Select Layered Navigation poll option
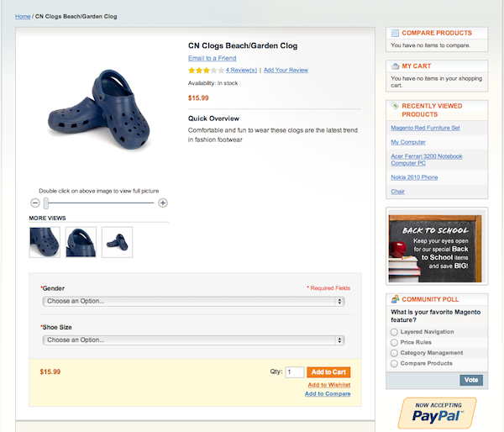Screen dimensions: 504x432 394,332
